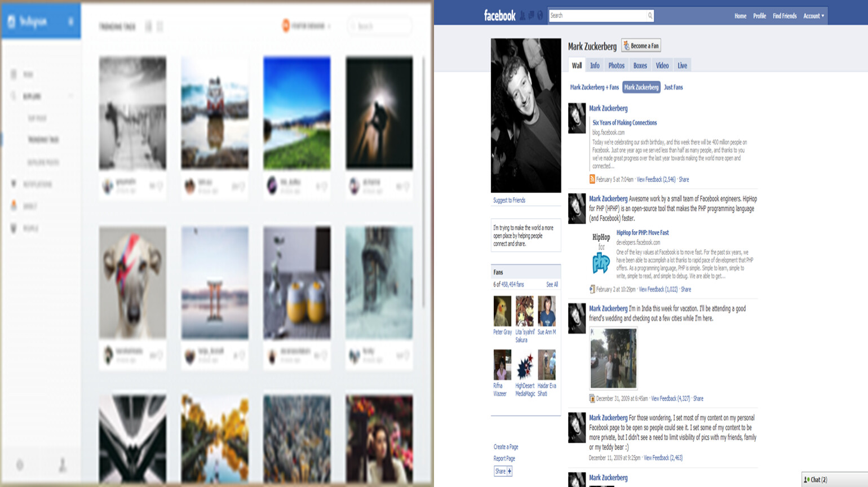Switch to first grid view icon in left window
The height and width of the screenshot is (487, 868).
click(x=149, y=26)
